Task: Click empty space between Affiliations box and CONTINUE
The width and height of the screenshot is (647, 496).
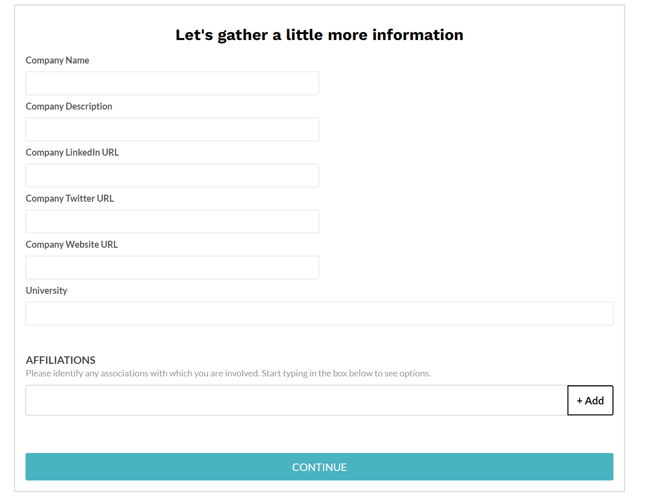Action: pyautogui.click(x=319, y=434)
